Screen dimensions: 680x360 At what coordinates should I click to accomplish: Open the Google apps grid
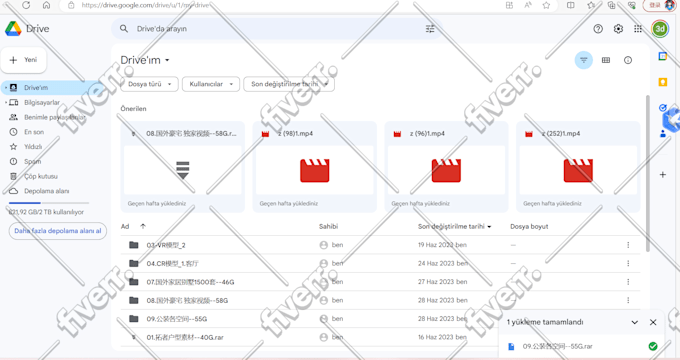[x=638, y=29]
